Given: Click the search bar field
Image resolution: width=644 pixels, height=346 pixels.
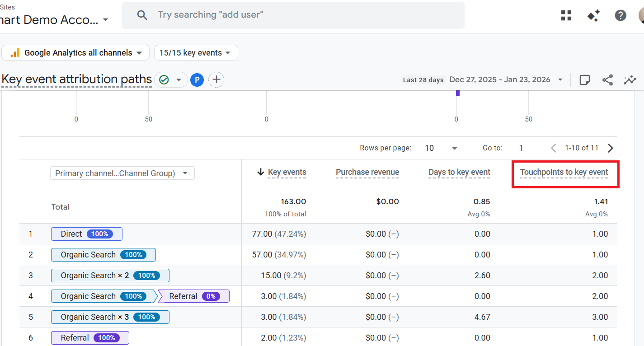Looking at the screenshot, I should coord(293,15).
